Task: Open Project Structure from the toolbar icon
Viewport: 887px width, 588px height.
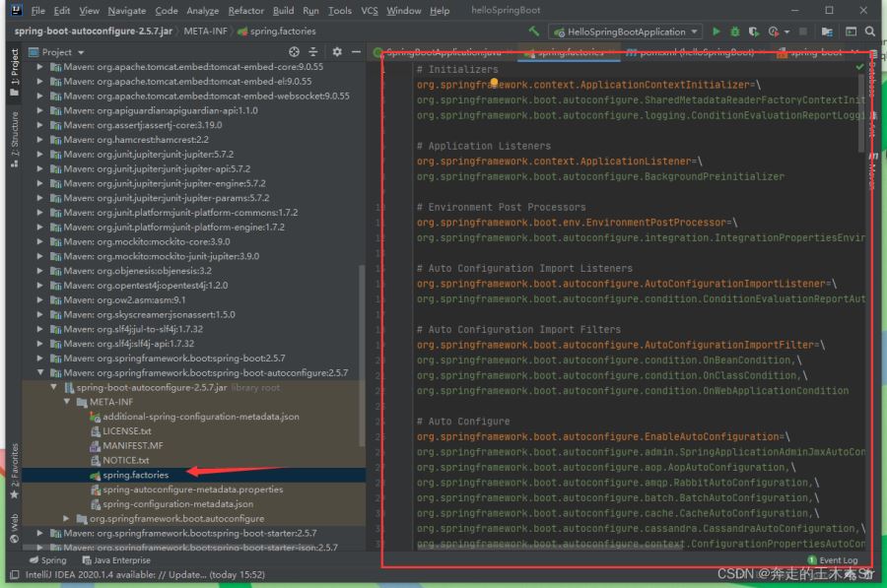Action: tap(827, 32)
